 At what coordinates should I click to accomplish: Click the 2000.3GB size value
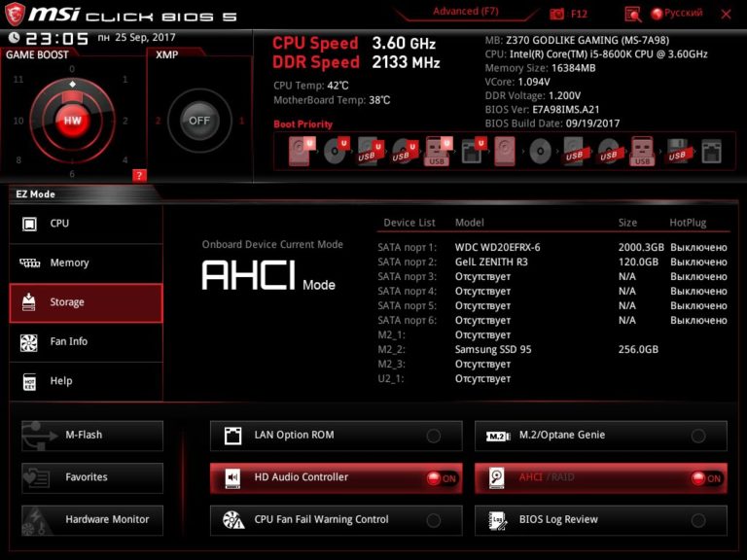[x=641, y=248]
